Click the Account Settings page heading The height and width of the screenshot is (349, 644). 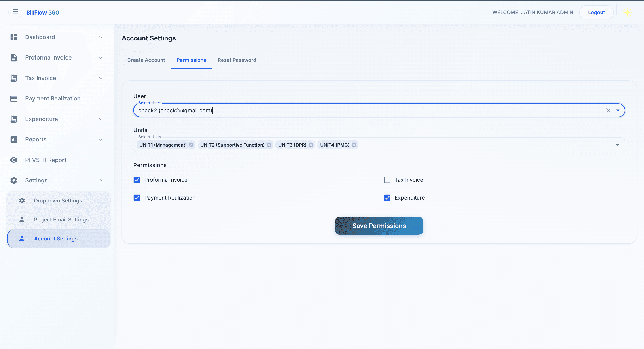tap(149, 38)
